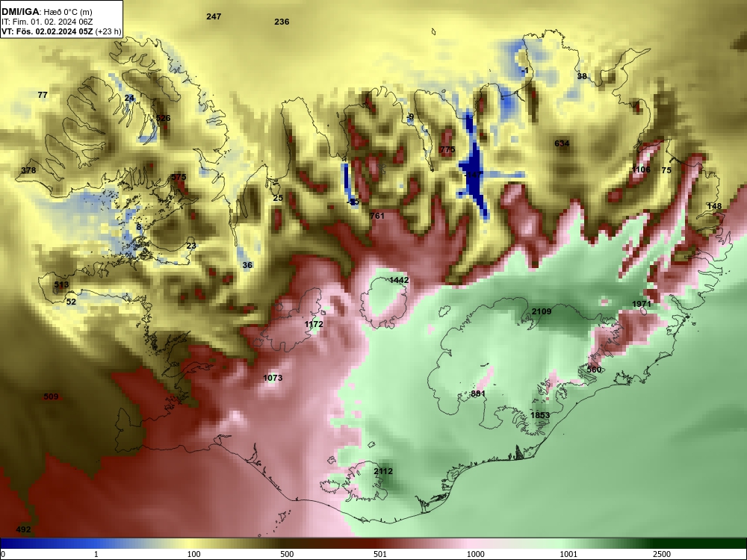This screenshot has width=747, height=560.
Task: Click the map value 509
Action: tap(51, 396)
